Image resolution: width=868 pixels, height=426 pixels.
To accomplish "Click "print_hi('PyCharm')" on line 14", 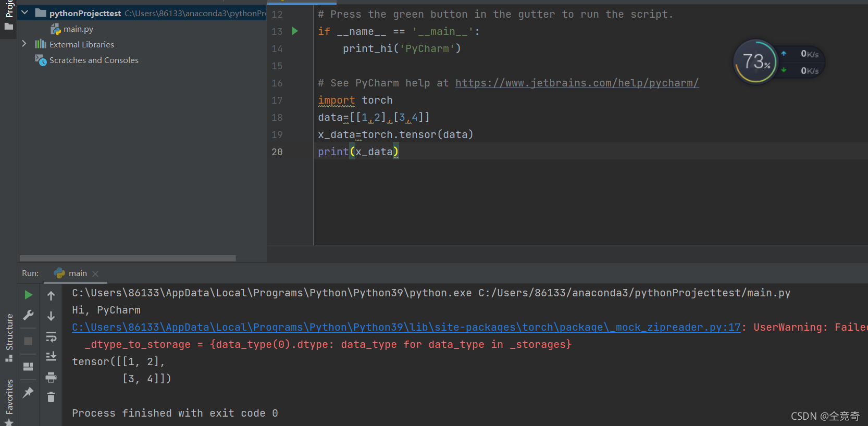I will [402, 49].
